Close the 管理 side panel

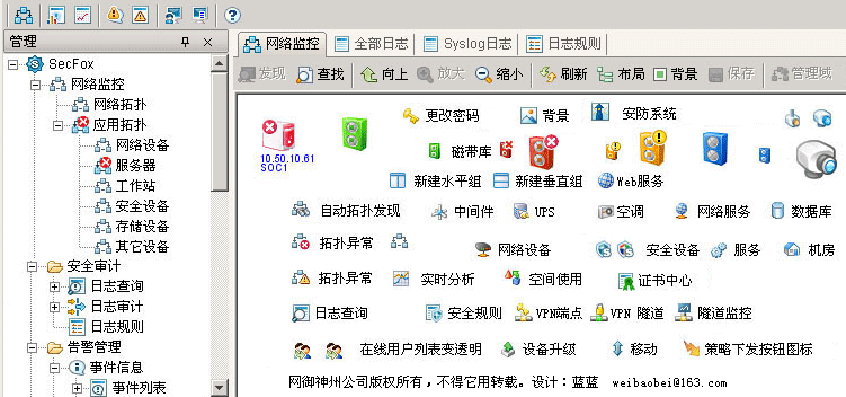pos(208,42)
